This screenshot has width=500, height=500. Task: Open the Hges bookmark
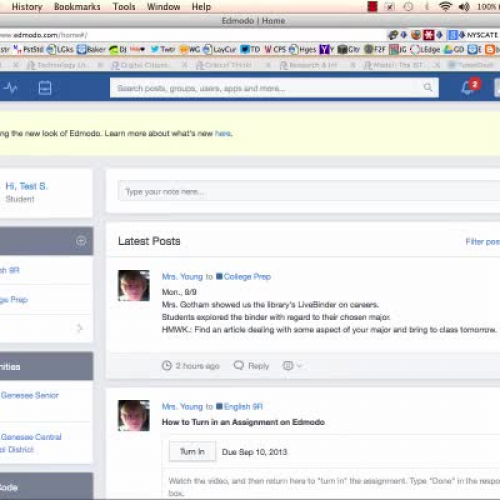coord(302,49)
